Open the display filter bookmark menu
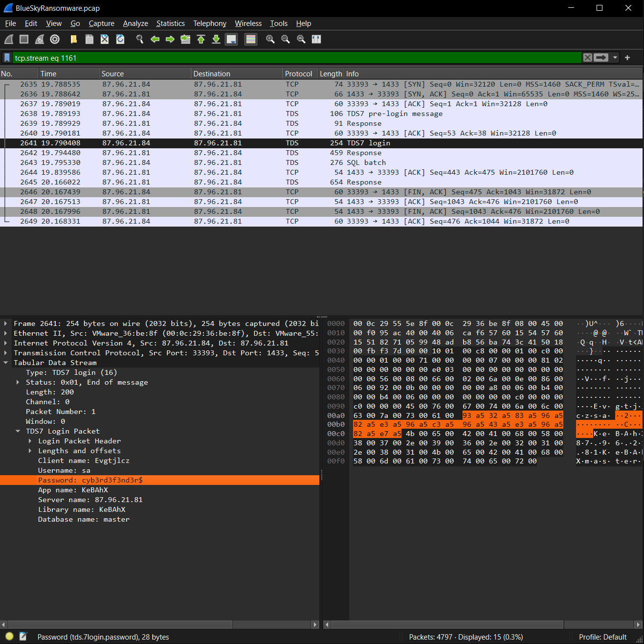 pos(7,58)
